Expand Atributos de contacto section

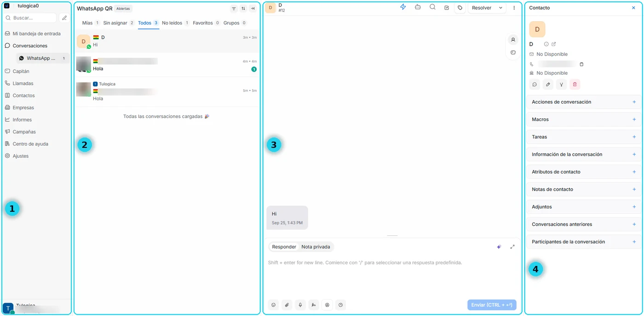(583, 172)
